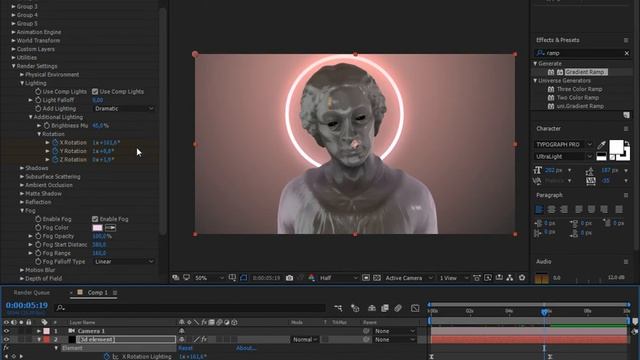This screenshot has width=640, height=360.
Task: Toggle the region of interest icon
Action: coord(366,278)
